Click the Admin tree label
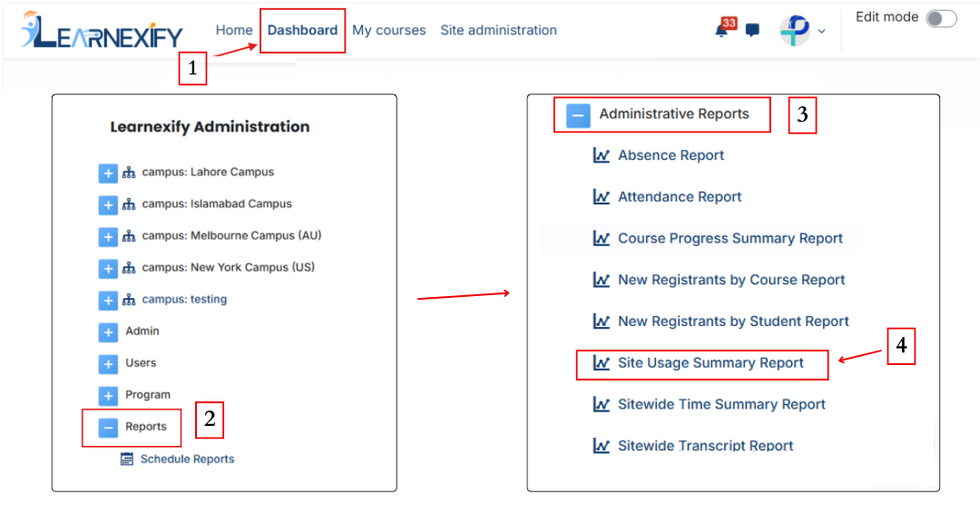 [x=142, y=331]
